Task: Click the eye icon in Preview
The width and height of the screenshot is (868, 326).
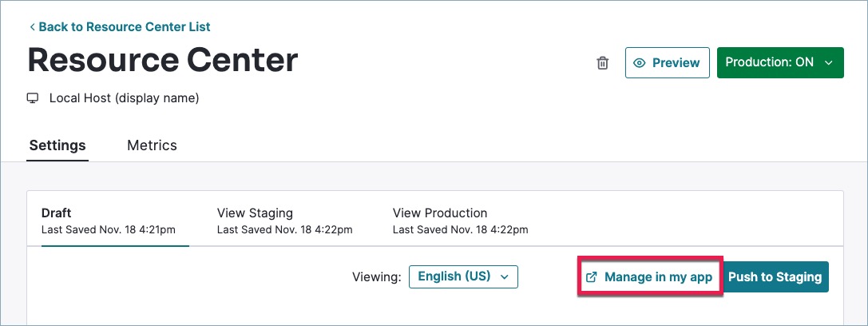Action: tap(640, 63)
